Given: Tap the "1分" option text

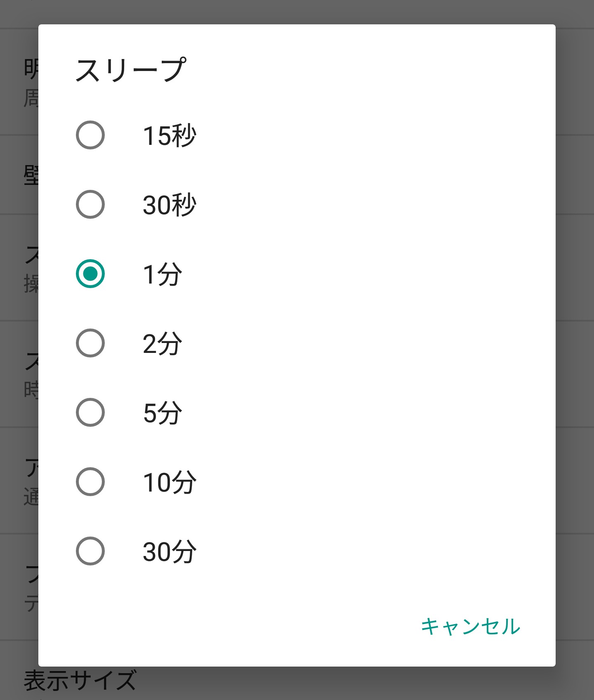Looking at the screenshot, I should coord(162,274).
